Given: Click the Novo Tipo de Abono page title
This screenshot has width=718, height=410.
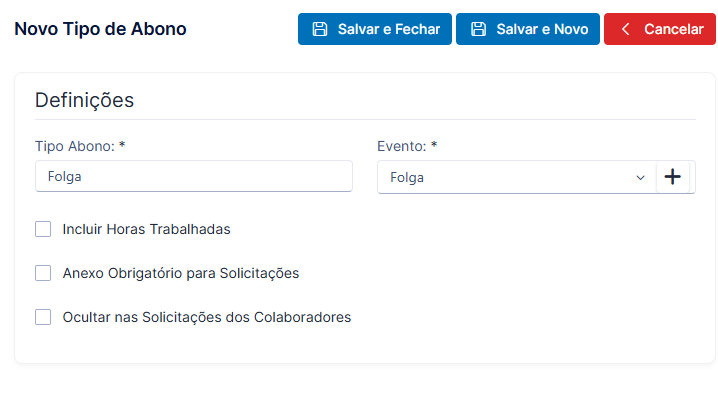Looking at the screenshot, I should 100,29.
